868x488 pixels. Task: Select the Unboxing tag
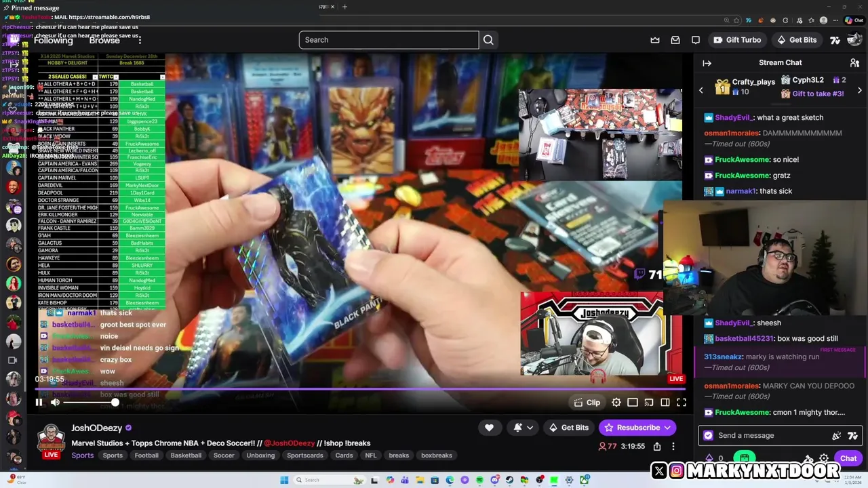tap(260, 455)
